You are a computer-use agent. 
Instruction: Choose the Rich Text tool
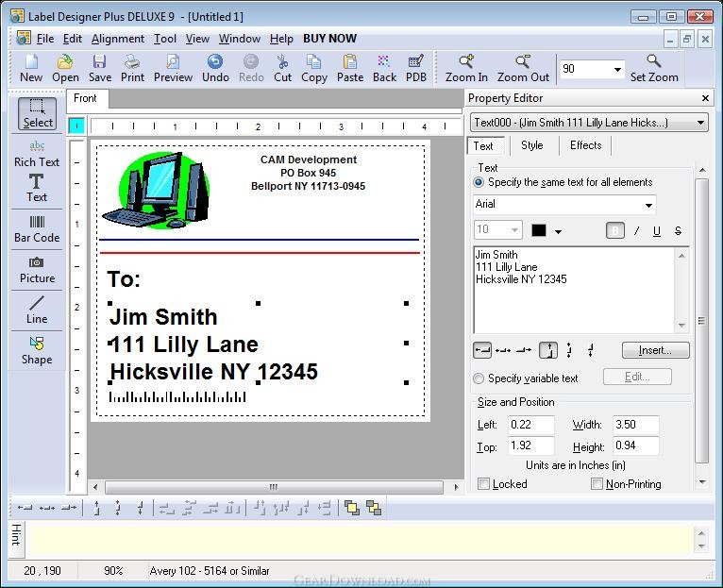coord(37,154)
